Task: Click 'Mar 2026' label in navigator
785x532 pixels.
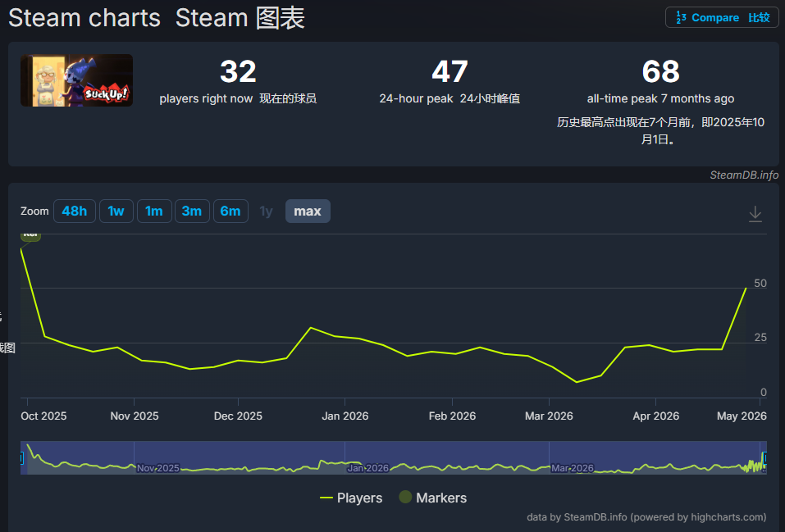Action: tap(573, 468)
